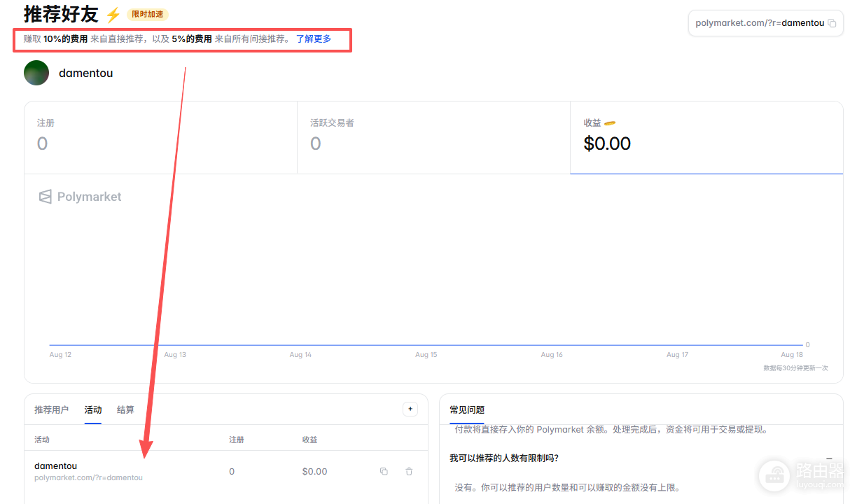The width and height of the screenshot is (857, 504).
Task: Select the 收益 $0.00 stats card
Action: pyautogui.click(x=706, y=137)
